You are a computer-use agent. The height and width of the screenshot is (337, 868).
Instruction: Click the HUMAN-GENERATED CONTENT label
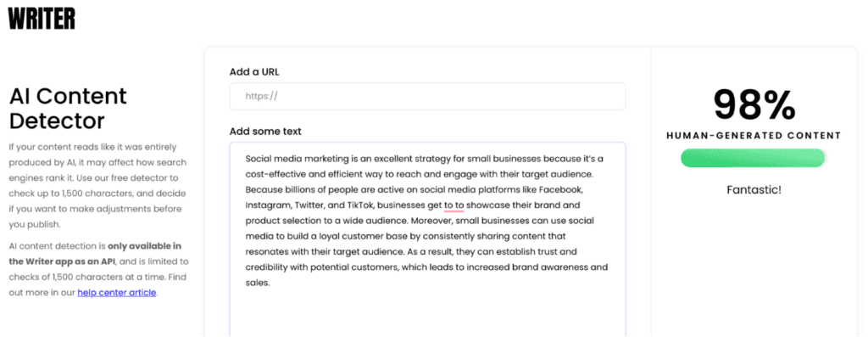click(x=754, y=136)
